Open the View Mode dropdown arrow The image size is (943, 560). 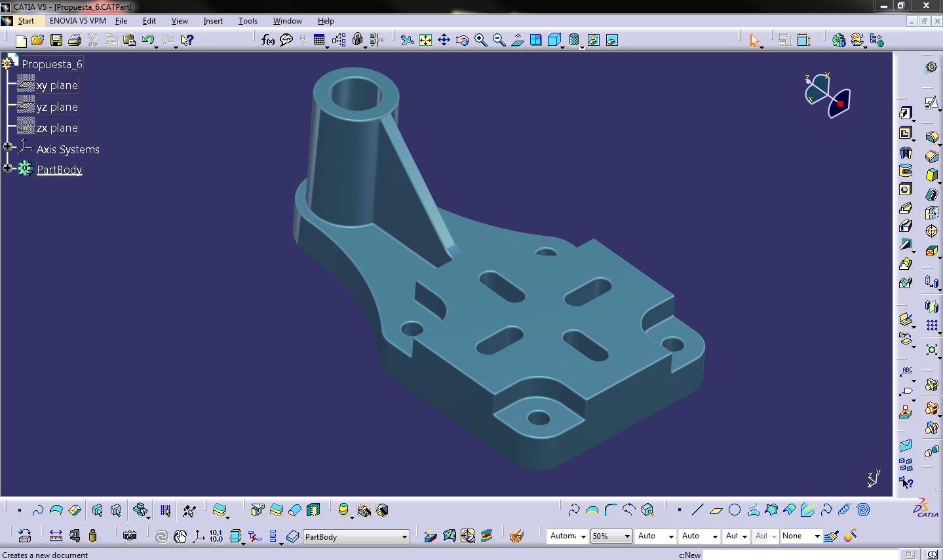coord(582,47)
